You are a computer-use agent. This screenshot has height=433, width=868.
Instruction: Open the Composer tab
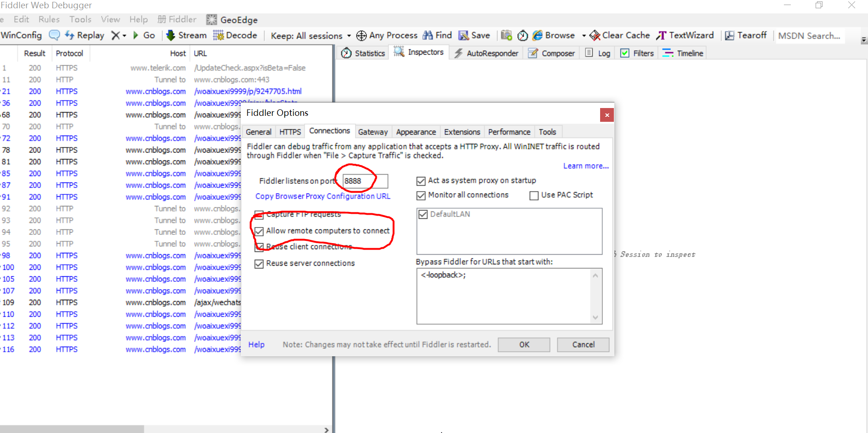tap(551, 53)
